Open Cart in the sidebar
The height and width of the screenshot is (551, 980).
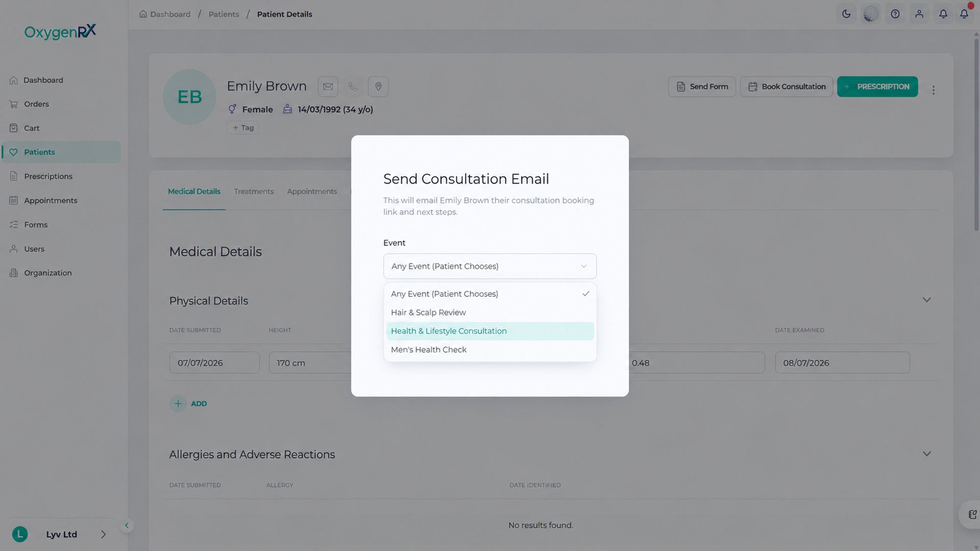coord(61,128)
